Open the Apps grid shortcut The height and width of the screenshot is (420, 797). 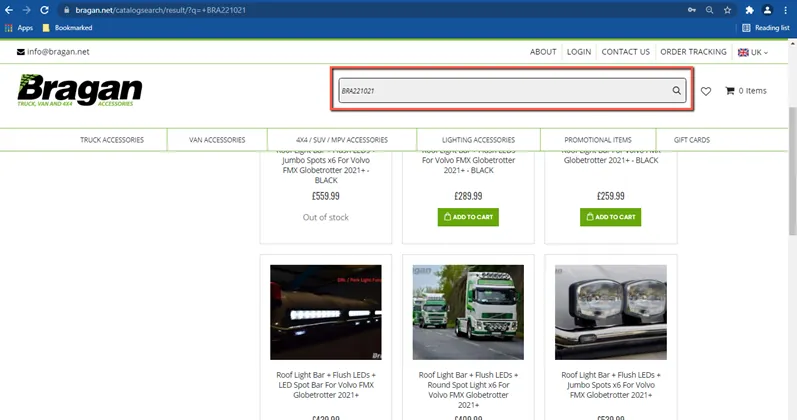pyautogui.click(x=19, y=28)
